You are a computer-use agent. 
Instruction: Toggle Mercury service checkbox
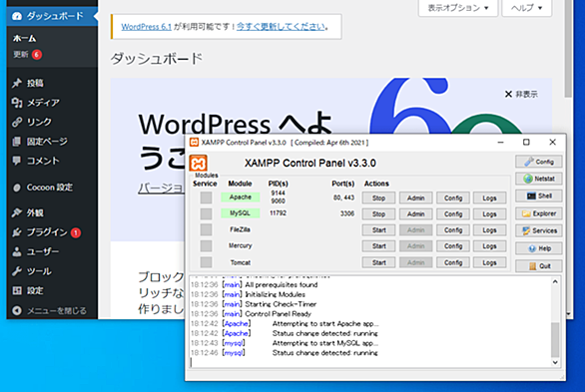click(x=206, y=246)
